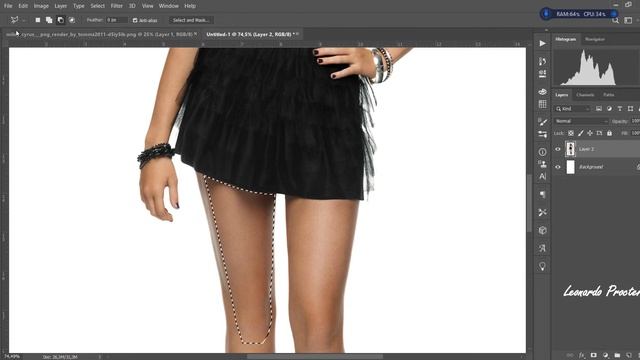Open the Properties panel icon
Image resolution: width=640 pixels, height=360 pixels.
coord(542,74)
